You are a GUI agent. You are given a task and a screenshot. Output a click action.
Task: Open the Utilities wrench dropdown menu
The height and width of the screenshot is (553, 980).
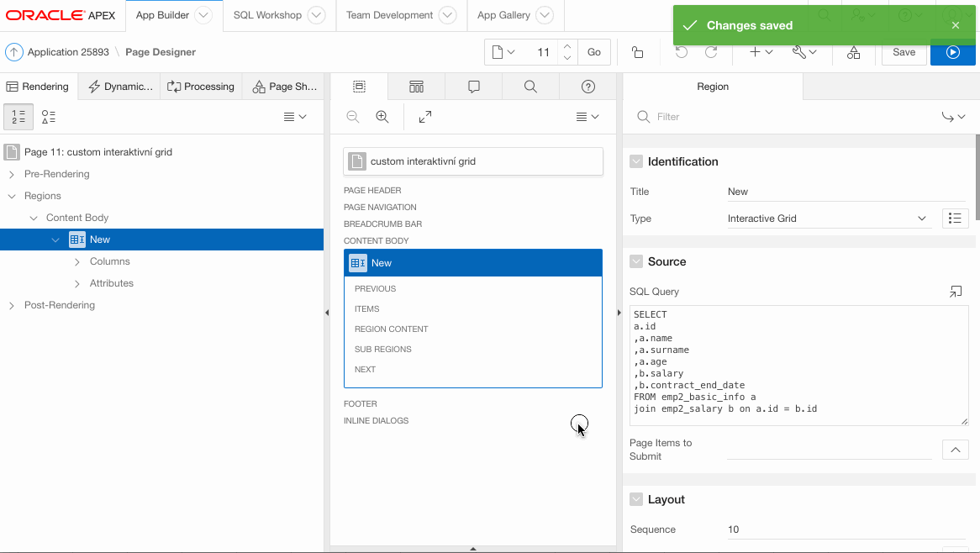click(x=804, y=52)
